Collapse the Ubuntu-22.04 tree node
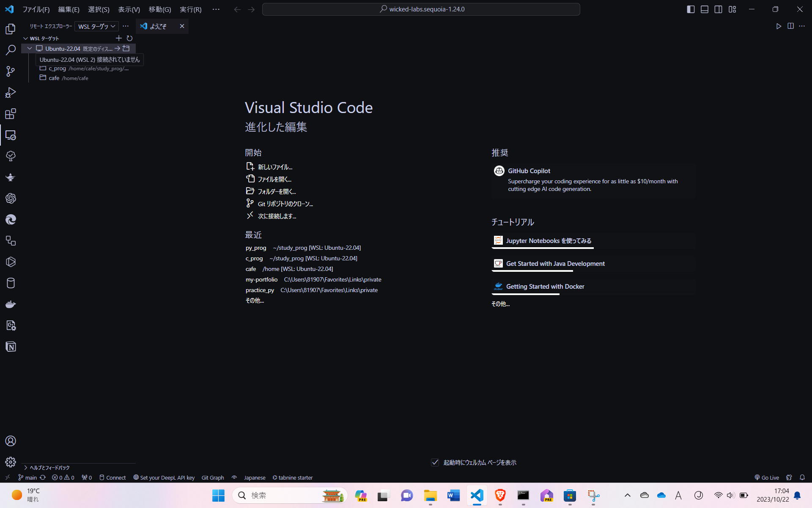This screenshot has width=812, height=508. 30,48
